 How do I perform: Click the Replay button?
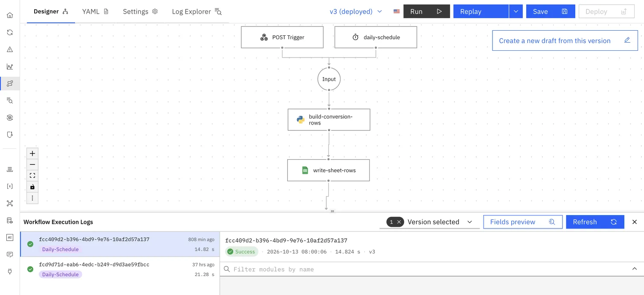point(481,12)
